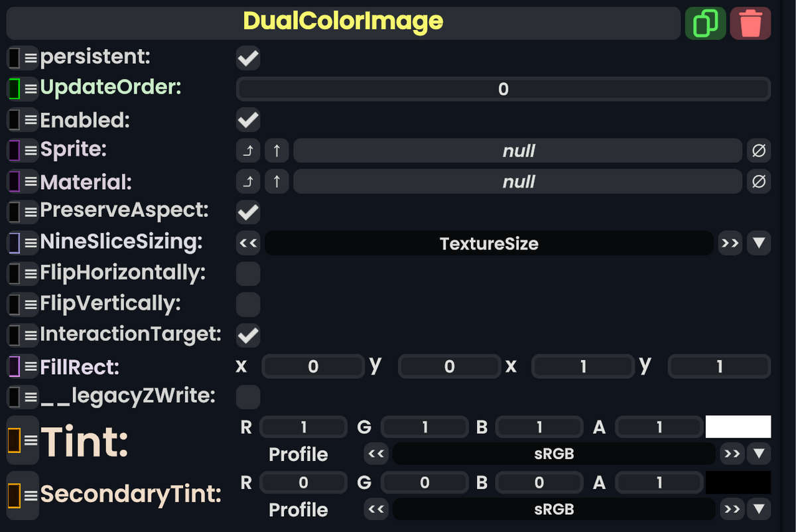Click the up-arrow icon on Material row
796x532 pixels.
point(277,181)
